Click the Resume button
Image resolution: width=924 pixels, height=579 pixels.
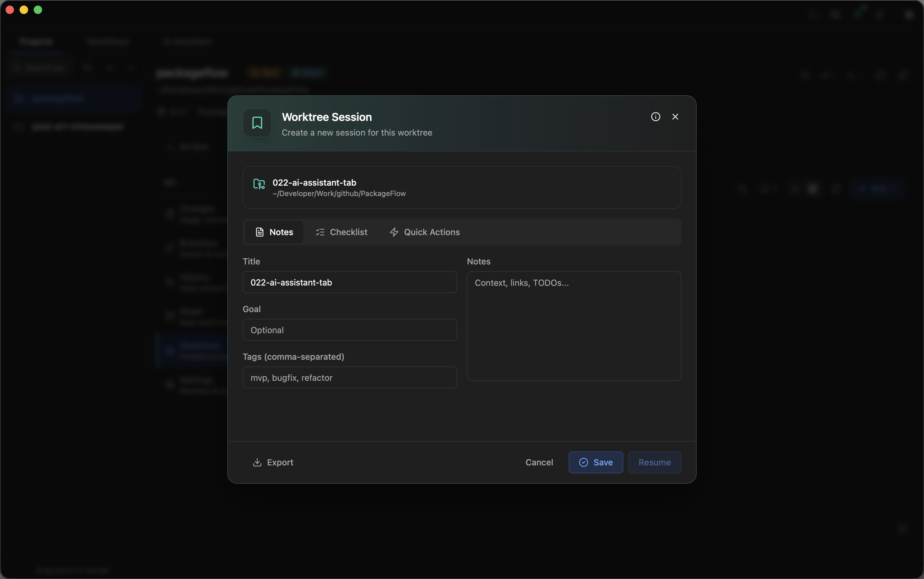pos(654,463)
